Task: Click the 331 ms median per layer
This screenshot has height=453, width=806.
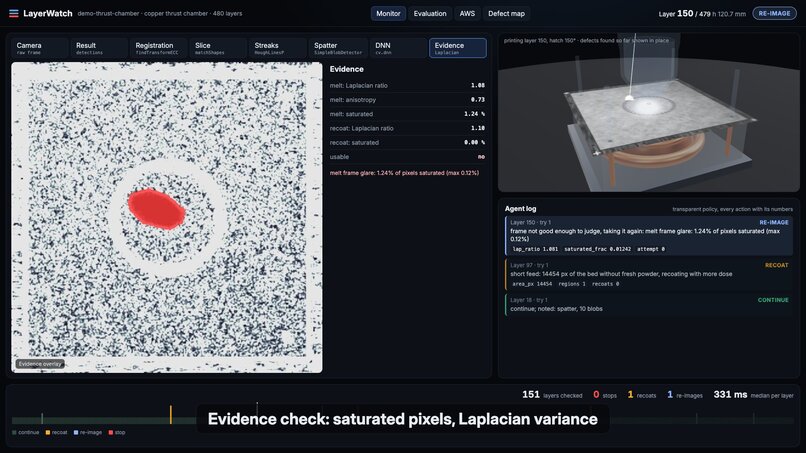Action: pos(754,395)
